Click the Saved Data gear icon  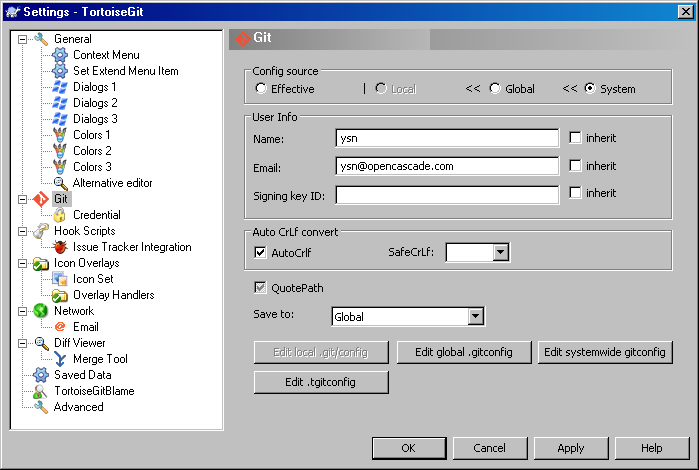click(x=40, y=375)
